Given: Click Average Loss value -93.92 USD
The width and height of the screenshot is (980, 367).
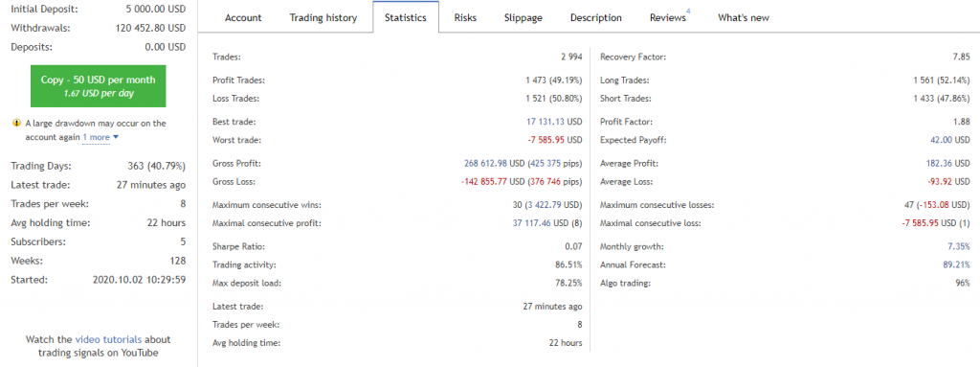Looking at the screenshot, I should (x=949, y=182).
